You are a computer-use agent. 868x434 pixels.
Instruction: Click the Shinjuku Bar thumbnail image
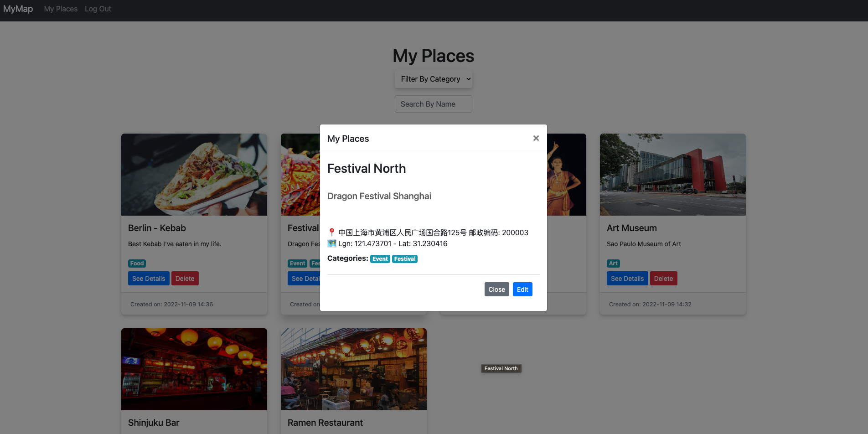pyautogui.click(x=194, y=369)
